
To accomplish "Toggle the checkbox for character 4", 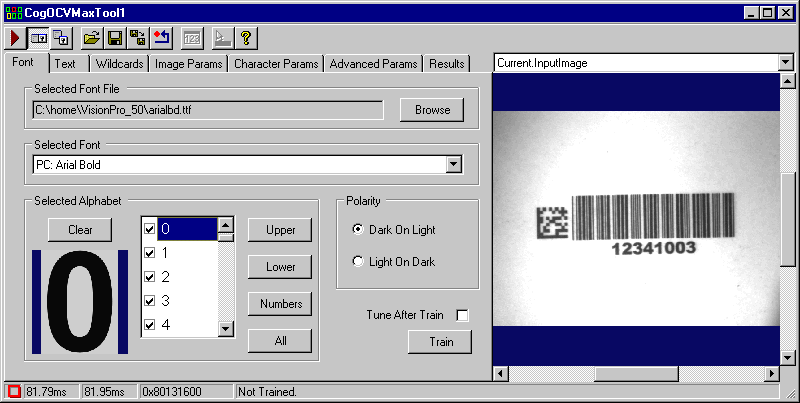I will coord(149,325).
